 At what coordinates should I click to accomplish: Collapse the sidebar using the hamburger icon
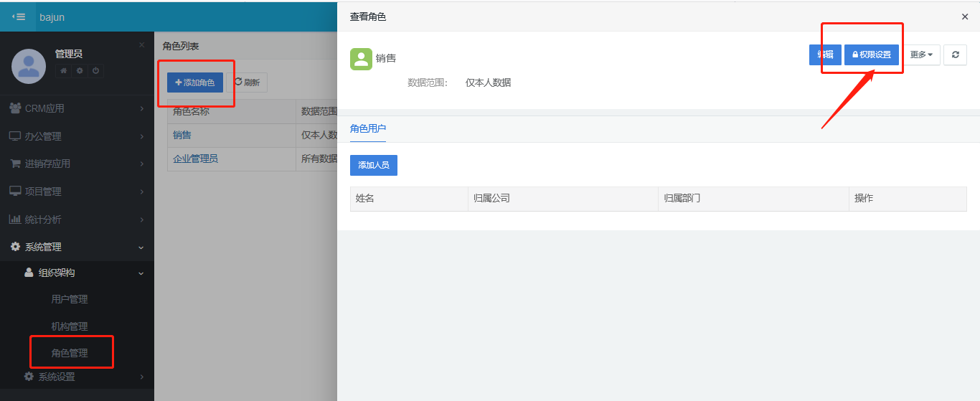19,16
